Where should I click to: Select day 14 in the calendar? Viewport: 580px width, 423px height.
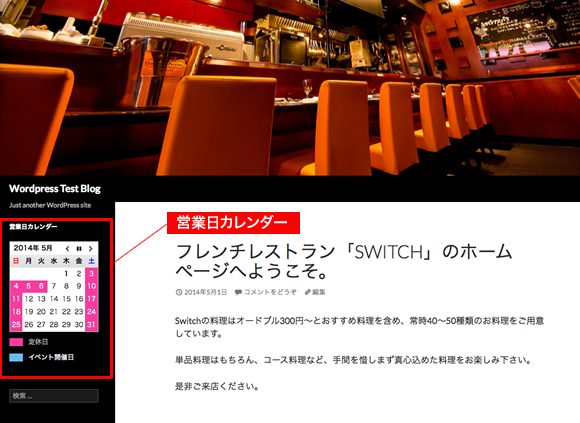coord(54,299)
